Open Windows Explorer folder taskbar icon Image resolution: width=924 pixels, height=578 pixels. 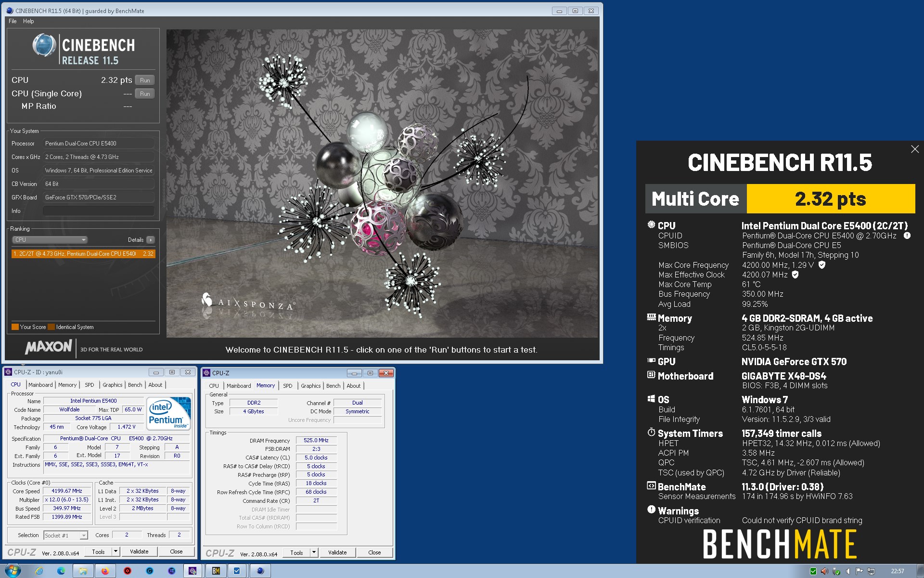tap(83, 571)
